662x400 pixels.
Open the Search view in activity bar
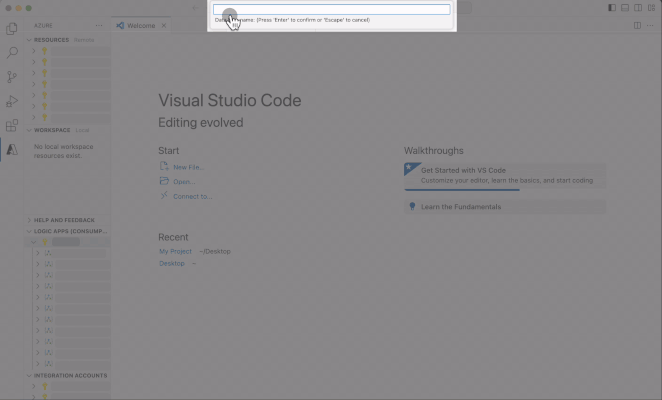click(x=12, y=53)
